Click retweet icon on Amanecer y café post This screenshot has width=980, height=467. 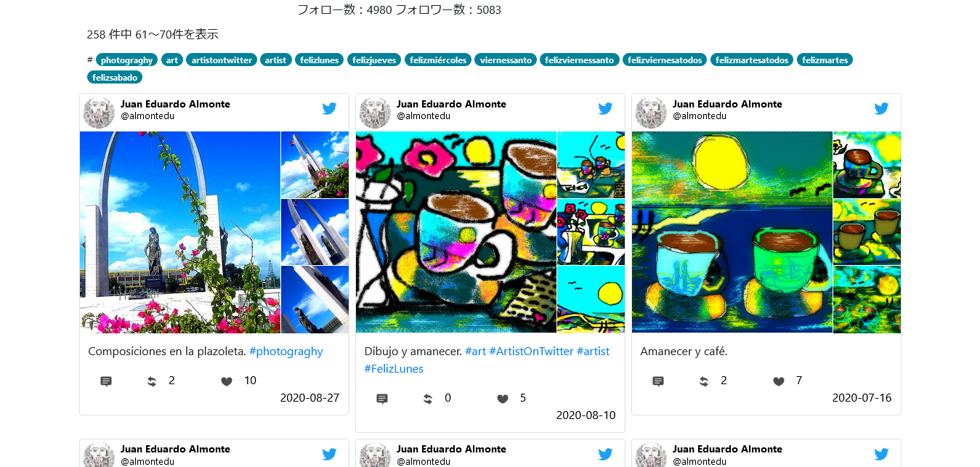click(x=704, y=381)
